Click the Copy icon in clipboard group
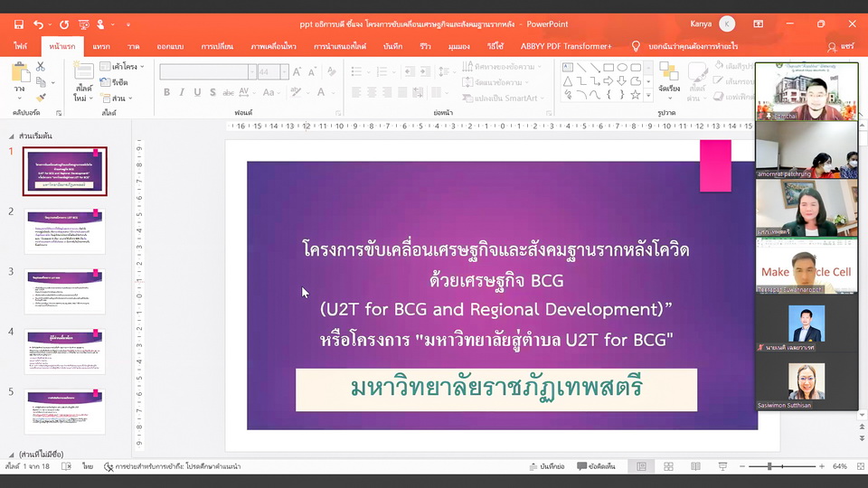Image resolution: width=868 pixels, height=488 pixels. (x=41, y=82)
